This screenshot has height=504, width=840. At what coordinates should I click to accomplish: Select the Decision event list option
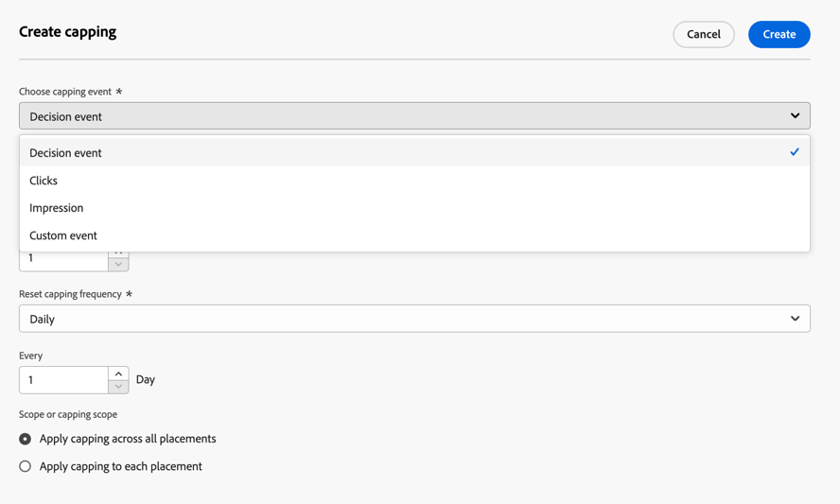tap(414, 152)
